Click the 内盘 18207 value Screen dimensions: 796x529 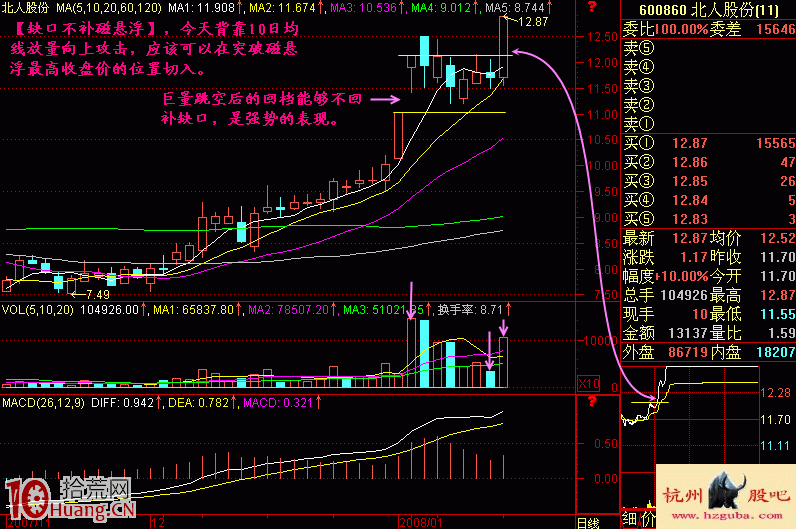click(x=752, y=352)
